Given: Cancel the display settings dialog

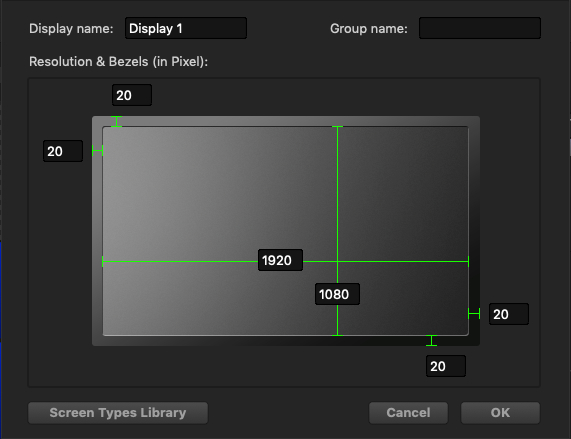Looking at the screenshot, I should coord(408,413).
